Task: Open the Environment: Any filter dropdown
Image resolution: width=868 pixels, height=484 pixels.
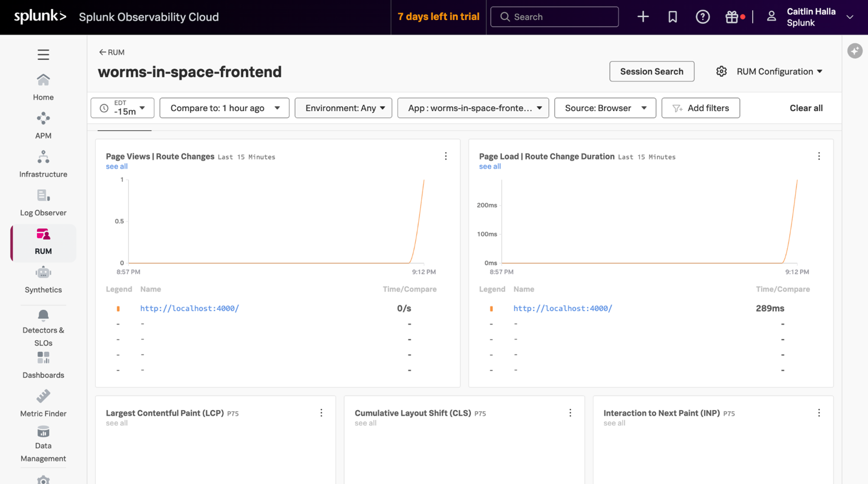Action: click(x=344, y=108)
